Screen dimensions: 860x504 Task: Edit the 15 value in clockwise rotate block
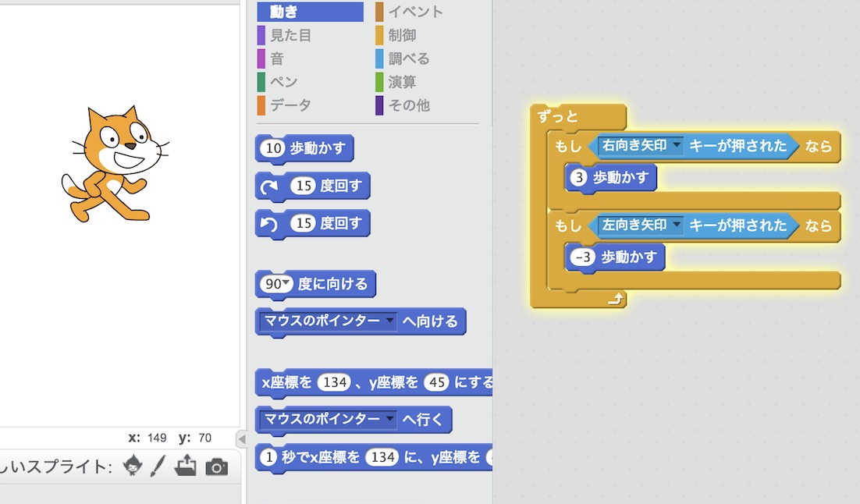304,186
